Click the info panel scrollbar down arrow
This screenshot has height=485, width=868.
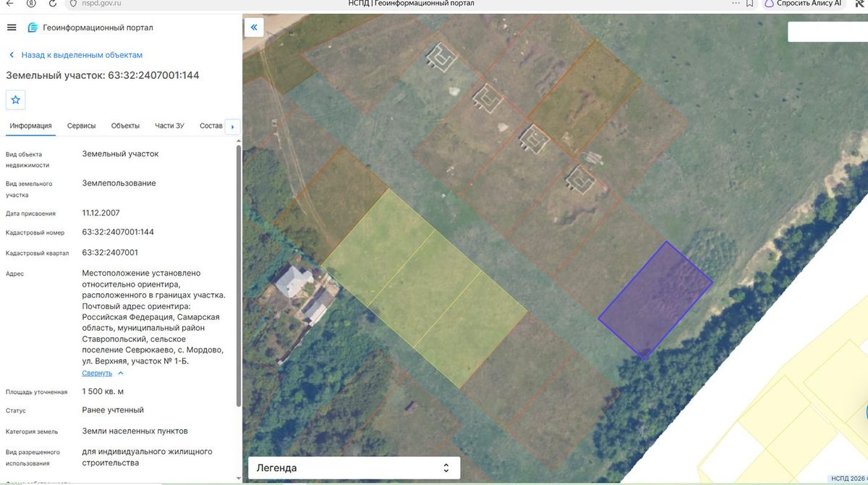238,478
